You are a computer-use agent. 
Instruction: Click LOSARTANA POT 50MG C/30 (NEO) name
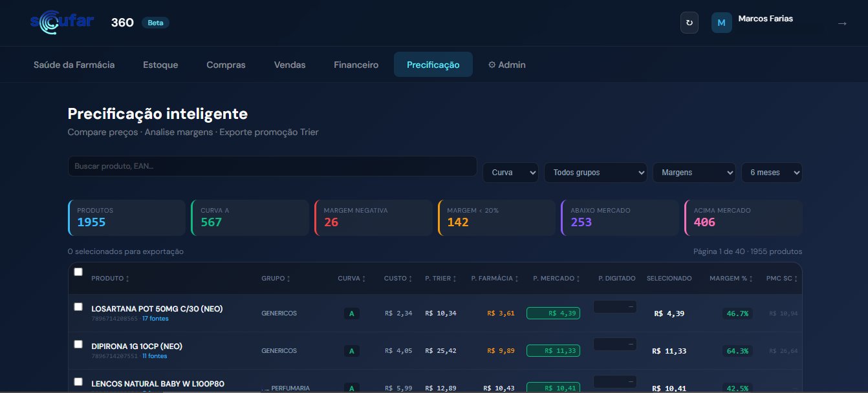[x=157, y=309]
